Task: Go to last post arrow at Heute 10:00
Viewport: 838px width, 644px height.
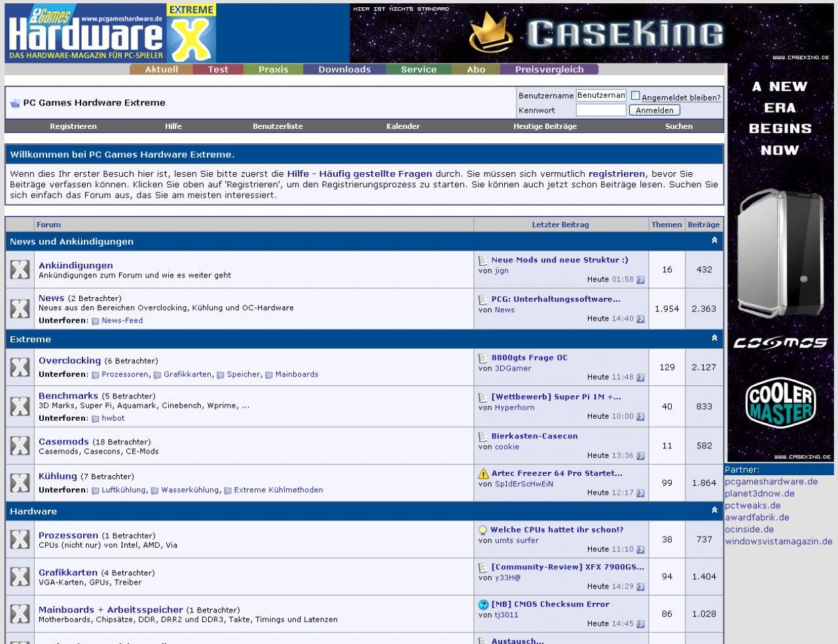Action: pyautogui.click(x=640, y=416)
